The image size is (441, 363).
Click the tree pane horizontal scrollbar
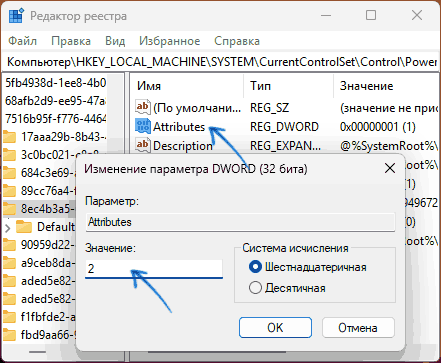click(37, 352)
